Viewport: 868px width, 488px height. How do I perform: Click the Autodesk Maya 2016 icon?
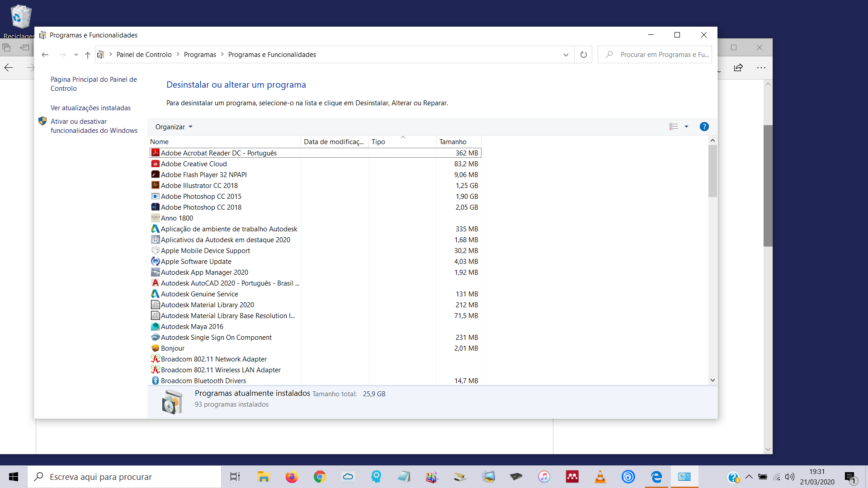point(156,326)
